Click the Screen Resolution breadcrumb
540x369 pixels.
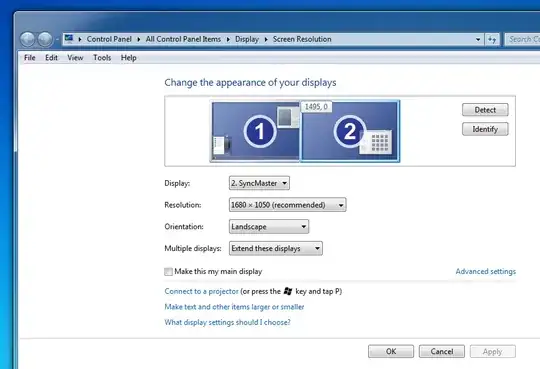[302, 39]
